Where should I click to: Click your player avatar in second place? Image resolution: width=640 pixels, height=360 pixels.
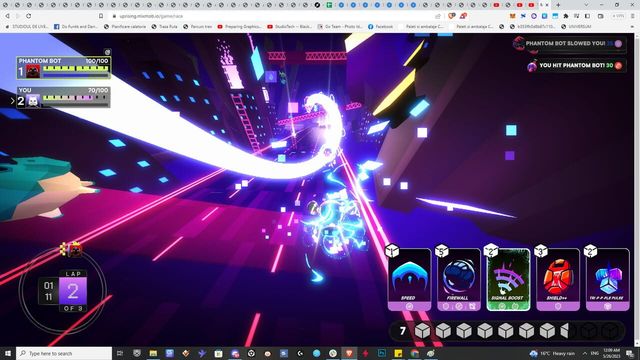33,100
